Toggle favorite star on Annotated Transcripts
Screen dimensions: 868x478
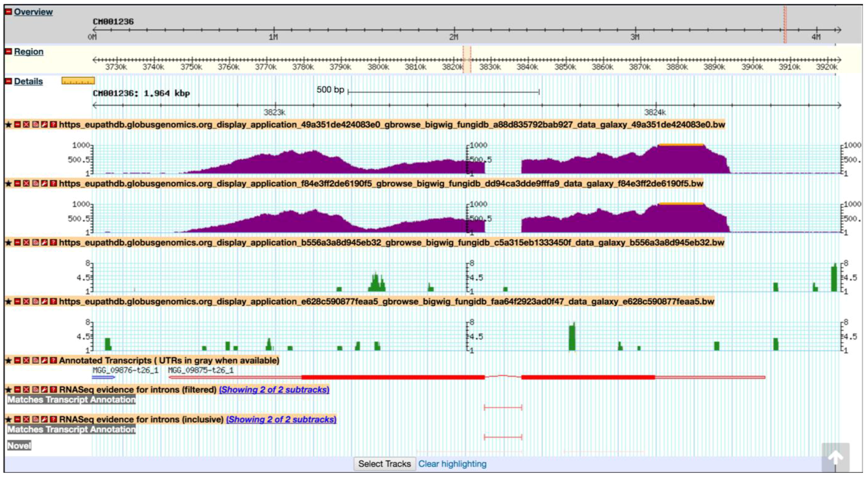coord(8,361)
